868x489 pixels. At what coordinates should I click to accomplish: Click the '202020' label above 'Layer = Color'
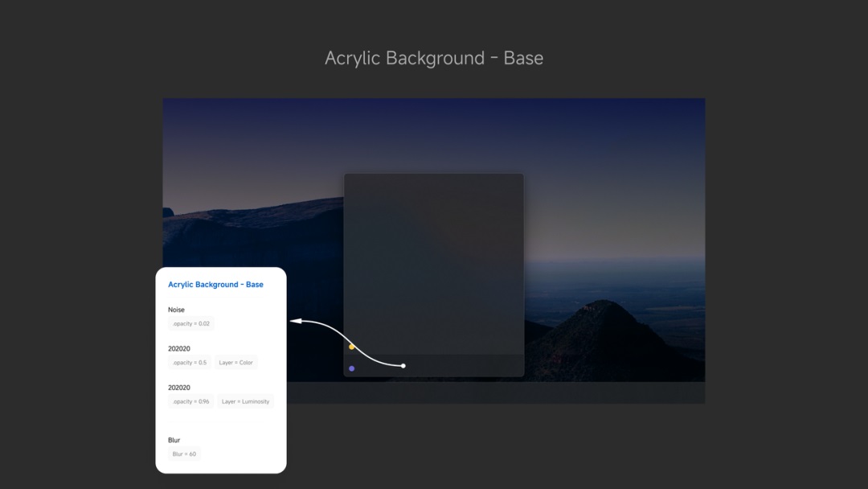tap(179, 349)
